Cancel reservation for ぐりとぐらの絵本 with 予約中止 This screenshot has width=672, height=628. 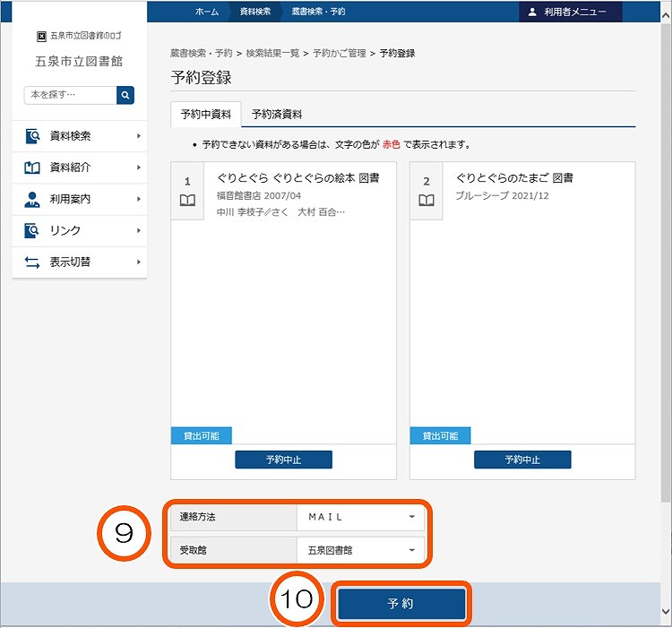coord(284,460)
